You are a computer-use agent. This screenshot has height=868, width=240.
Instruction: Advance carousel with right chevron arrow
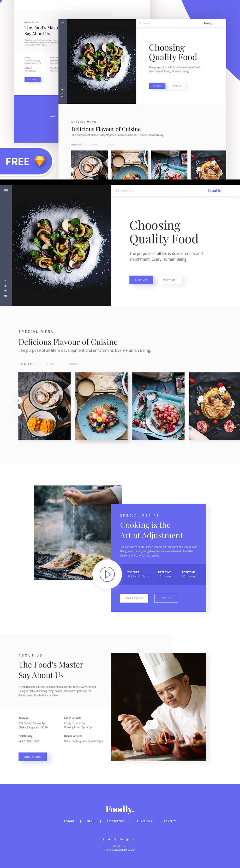point(18,400)
